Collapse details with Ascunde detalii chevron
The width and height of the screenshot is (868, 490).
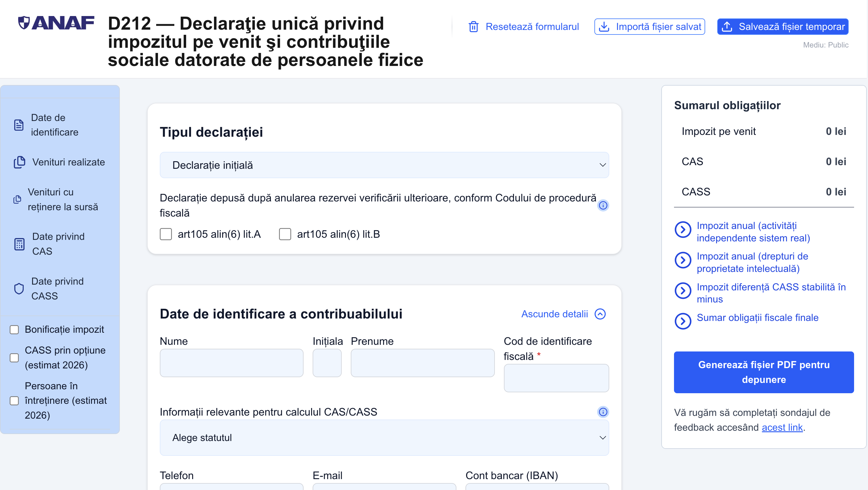(x=600, y=314)
